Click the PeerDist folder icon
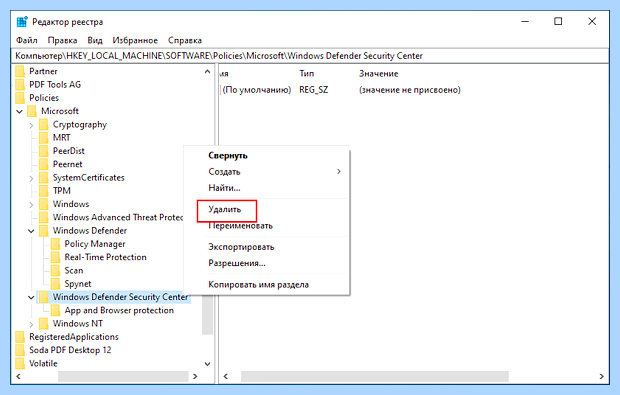Viewport: 620px width, 395px height. [x=43, y=151]
